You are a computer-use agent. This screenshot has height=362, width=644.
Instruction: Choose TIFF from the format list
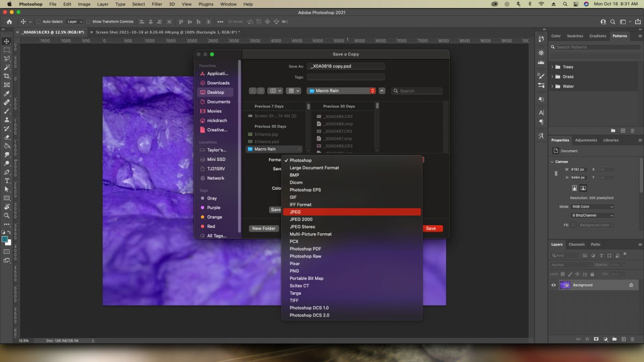tap(352, 300)
